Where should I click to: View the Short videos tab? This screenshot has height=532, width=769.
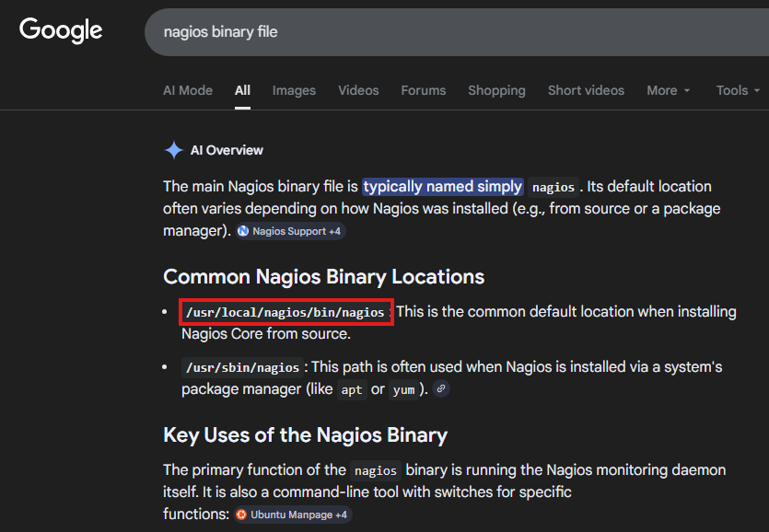click(x=586, y=90)
